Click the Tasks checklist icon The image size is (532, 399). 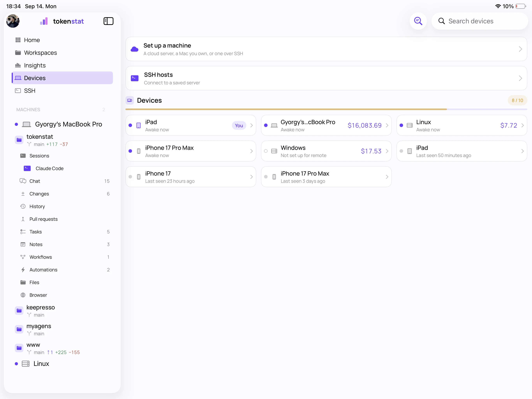[23, 232]
